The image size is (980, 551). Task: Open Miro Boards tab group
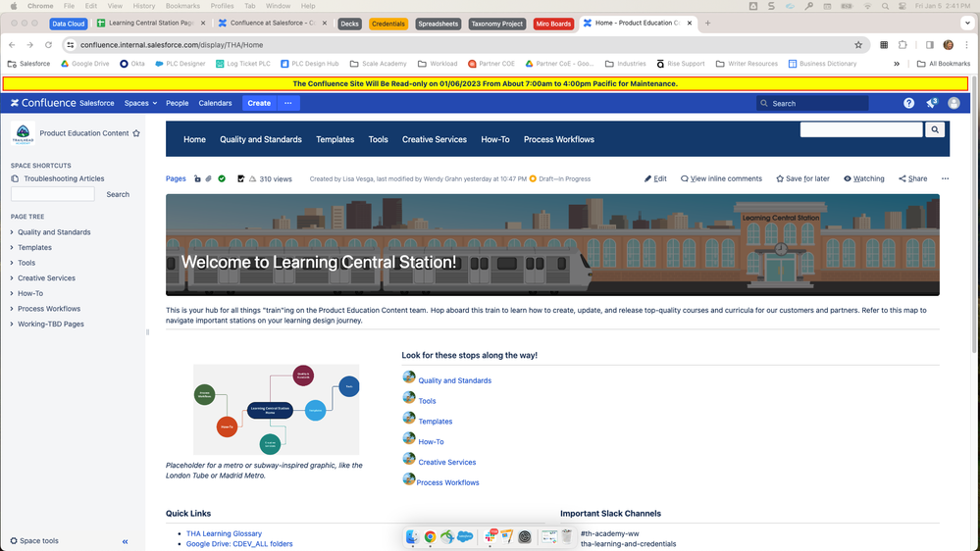pyautogui.click(x=553, y=24)
